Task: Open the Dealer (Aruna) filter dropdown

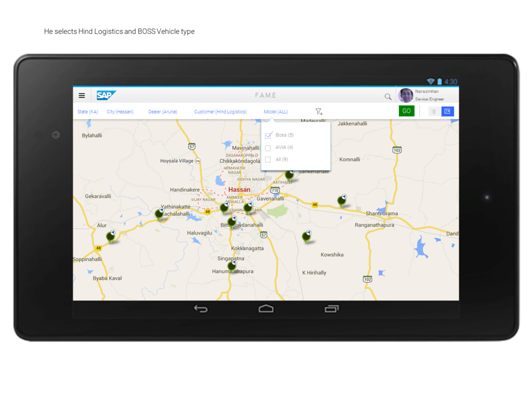Action: click(163, 112)
